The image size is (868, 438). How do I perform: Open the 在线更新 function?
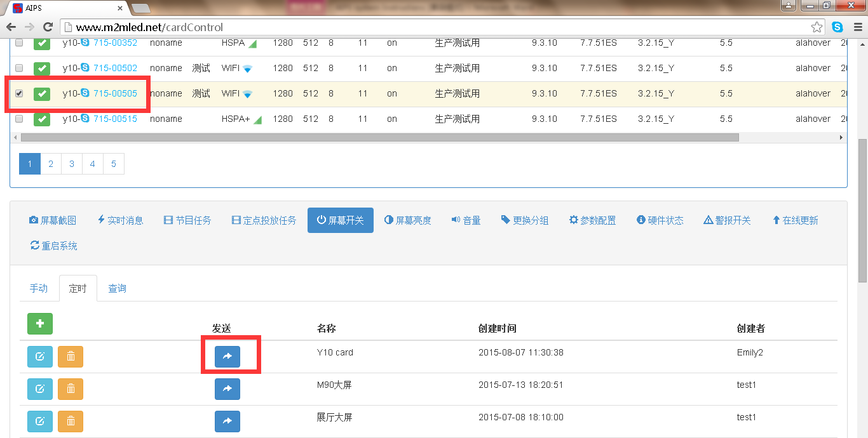pos(795,220)
